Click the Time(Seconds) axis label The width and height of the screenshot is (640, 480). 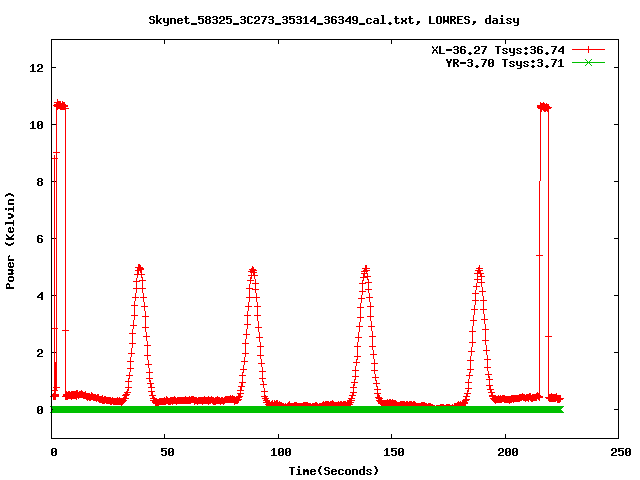pos(334,471)
